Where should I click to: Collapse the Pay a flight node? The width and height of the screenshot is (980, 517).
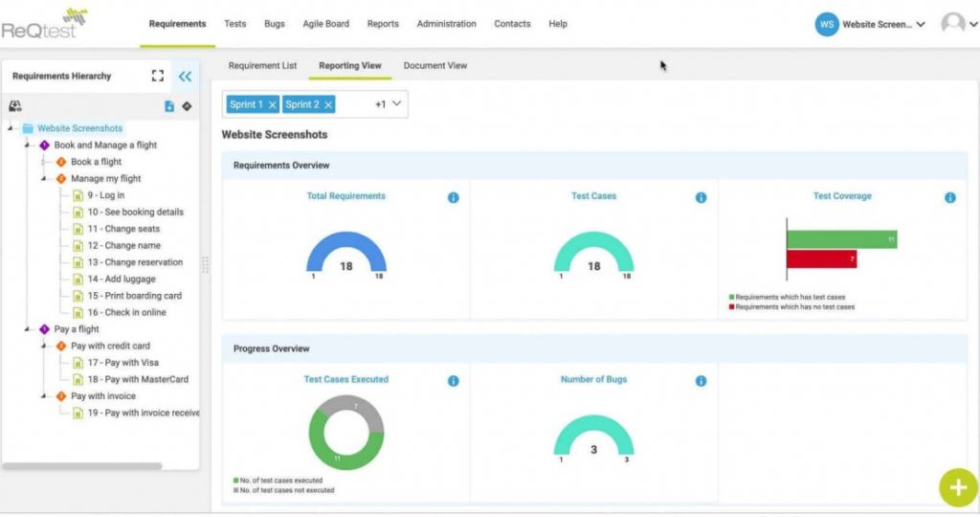pos(27,329)
